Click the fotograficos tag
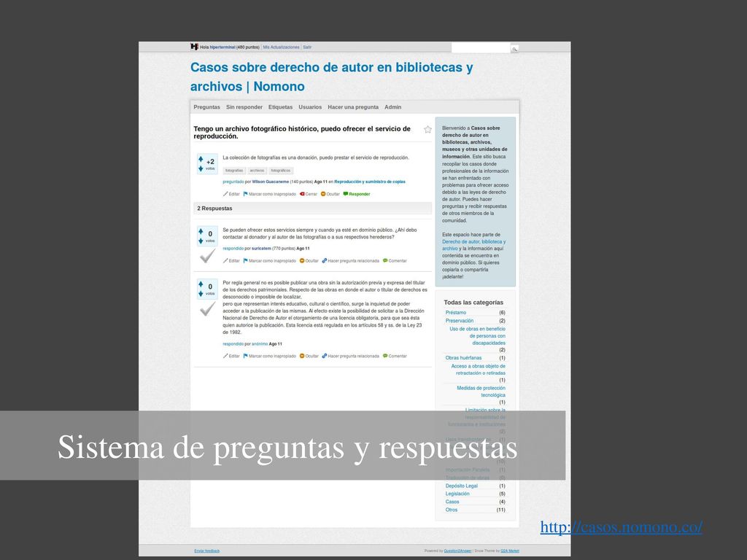Image resolution: width=747 pixels, height=560 pixels. [x=281, y=171]
